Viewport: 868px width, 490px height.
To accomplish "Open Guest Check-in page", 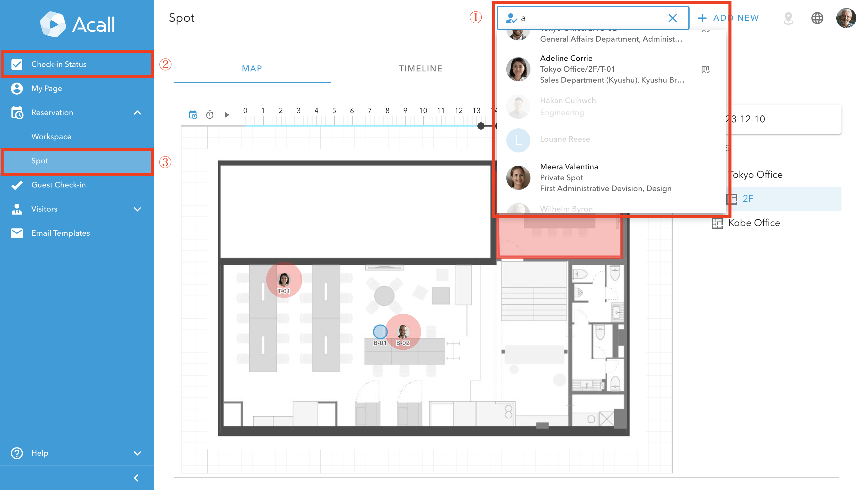I will coord(77,185).
